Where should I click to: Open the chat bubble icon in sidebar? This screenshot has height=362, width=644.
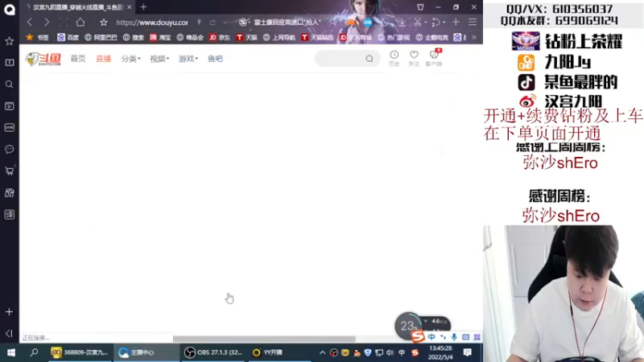[10, 150]
